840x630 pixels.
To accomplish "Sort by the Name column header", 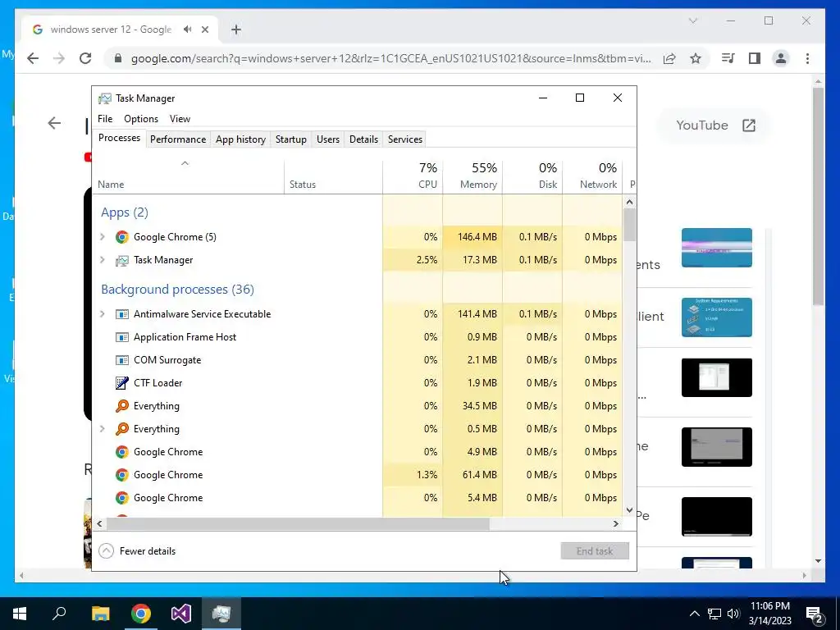I will point(188,176).
